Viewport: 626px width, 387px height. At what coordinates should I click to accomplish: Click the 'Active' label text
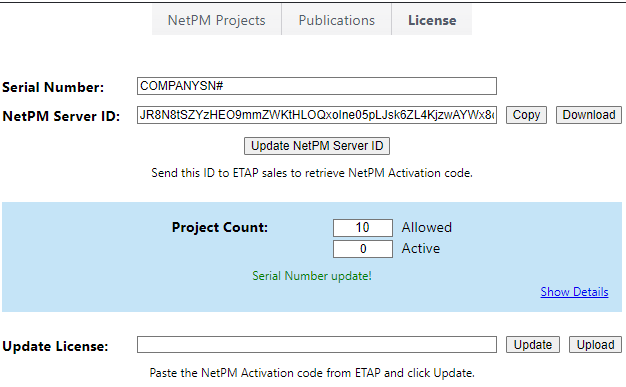[421, 248]
